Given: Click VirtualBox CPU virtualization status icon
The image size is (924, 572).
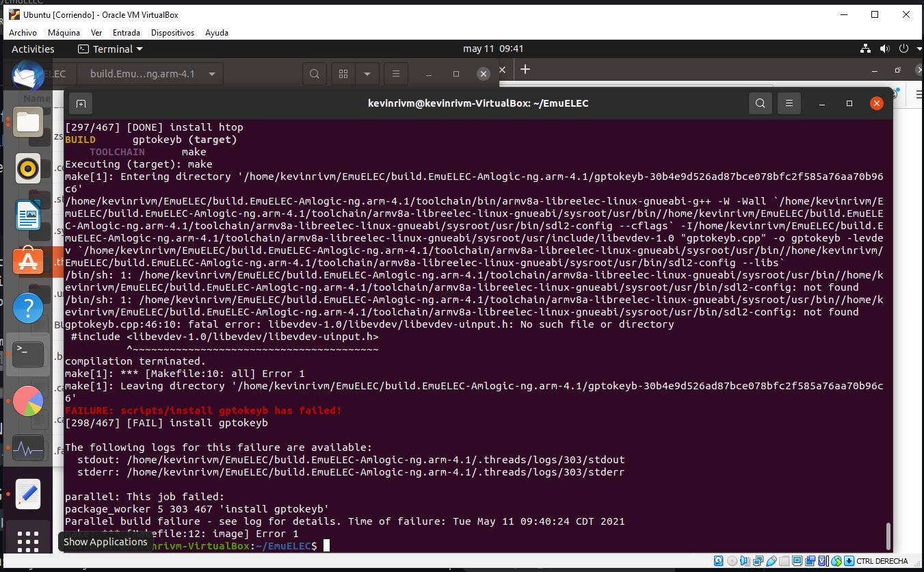Looking at the screenshot, I should pyautogui.click(x=823, y=561).
